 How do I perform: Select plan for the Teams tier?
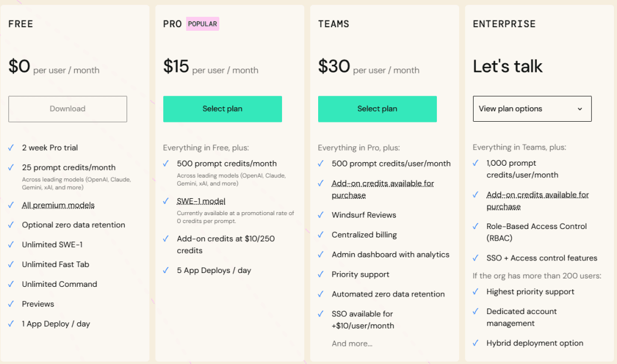pos(377,109)
